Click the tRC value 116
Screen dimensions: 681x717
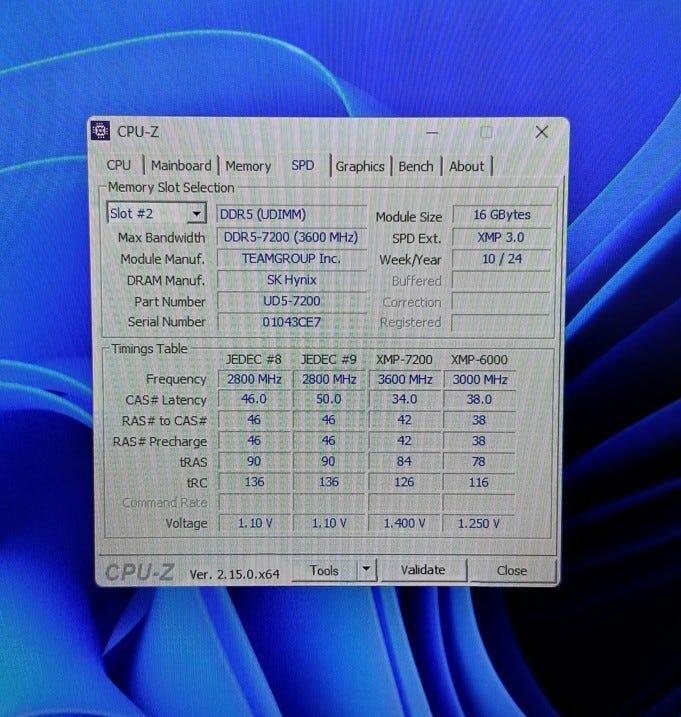pos(479,482)
